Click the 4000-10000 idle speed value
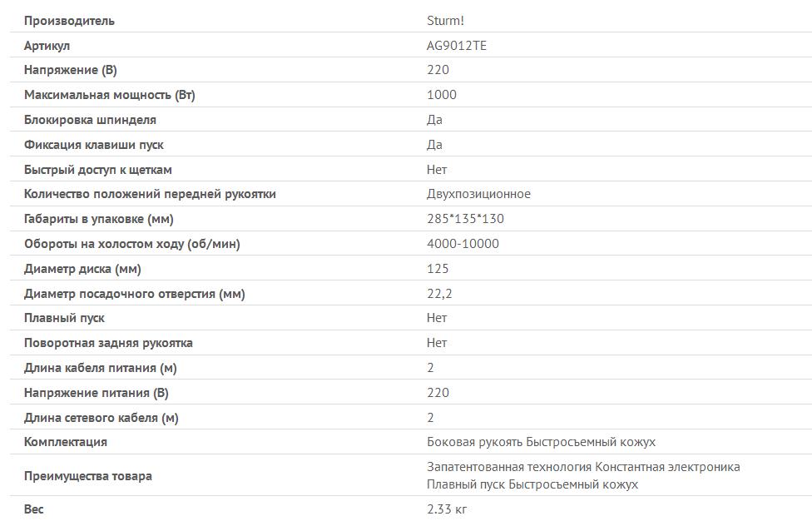 pos(463,244)
